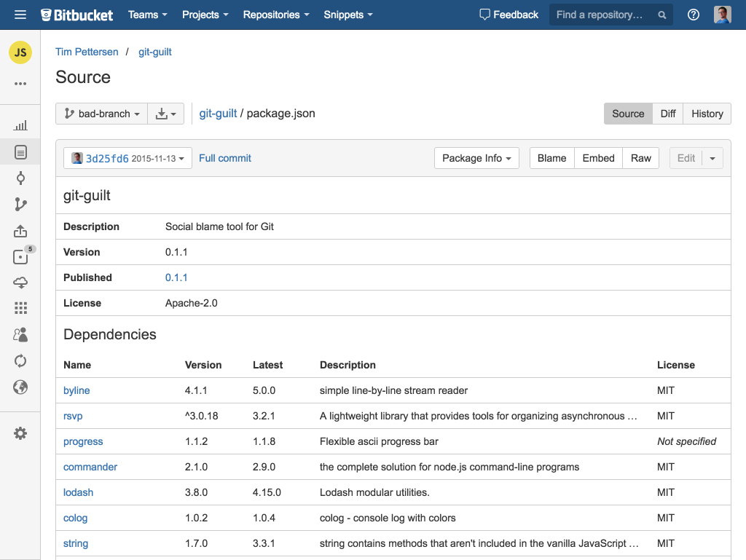Viewport: 746px width, 560px height.
Task: Click the Blame button
Action: [552, 158]
